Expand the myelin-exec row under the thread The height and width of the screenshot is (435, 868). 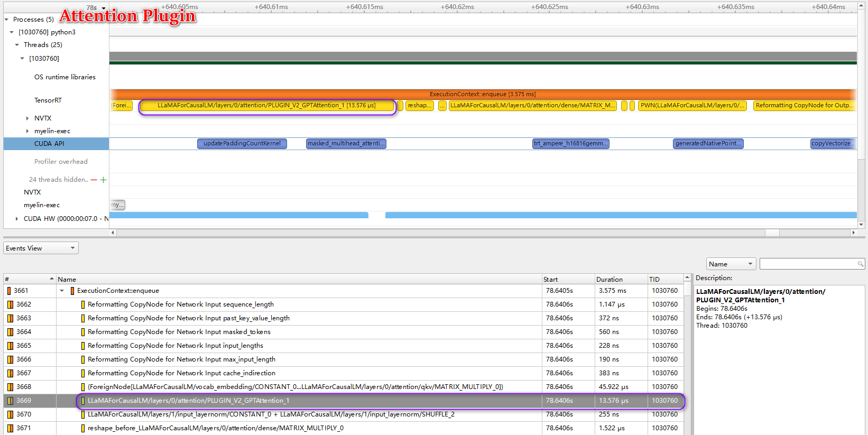(27, 131)
